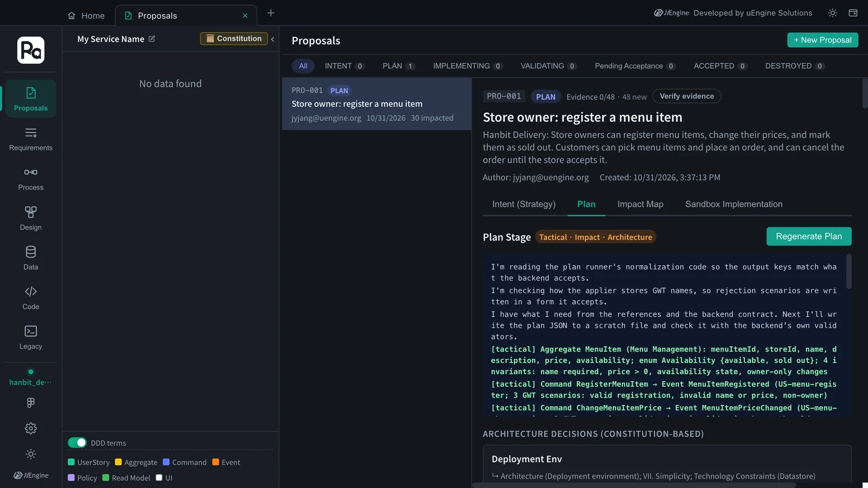Switch to Intent (Strategy) tab
Image resolution: width=868 pixels, height=488 pixels.
click(524, 204)
